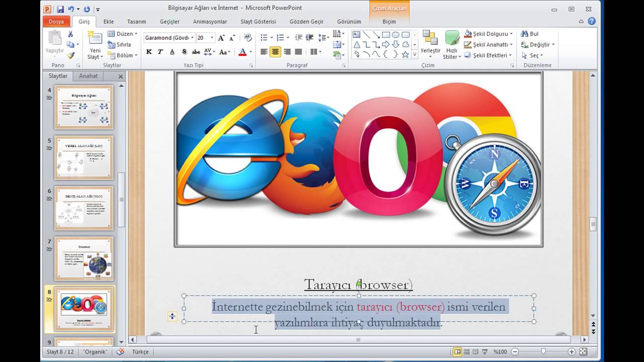Increase list indent level
The width and height of the screenshot is (644, 362).
tap(309, 38)
